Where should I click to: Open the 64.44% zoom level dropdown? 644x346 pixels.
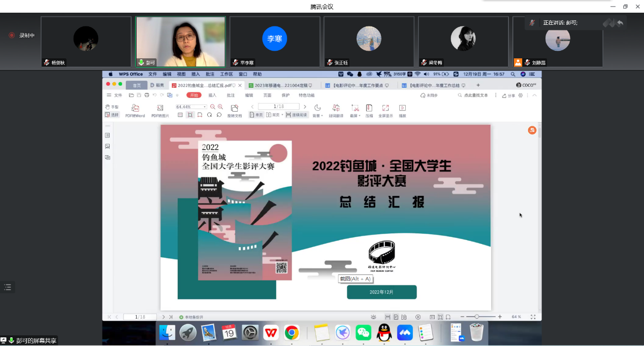(x=205, y=107)
